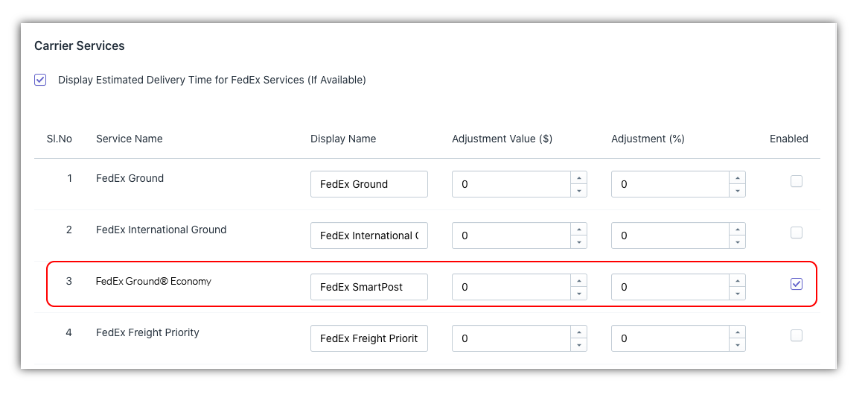The height and width of the screenshot is (395, 868).
Task: Increase FedEx Freight Priority adjustment value ($)
Action: 578,332
